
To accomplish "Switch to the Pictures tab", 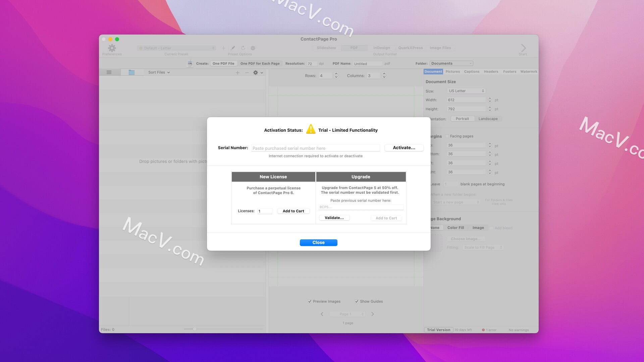I will point(452,71).
